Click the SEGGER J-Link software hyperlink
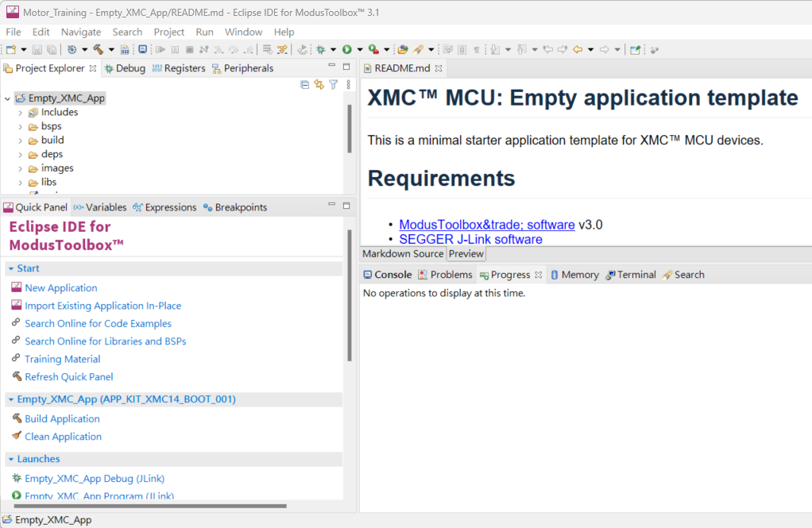 (470, 239)
